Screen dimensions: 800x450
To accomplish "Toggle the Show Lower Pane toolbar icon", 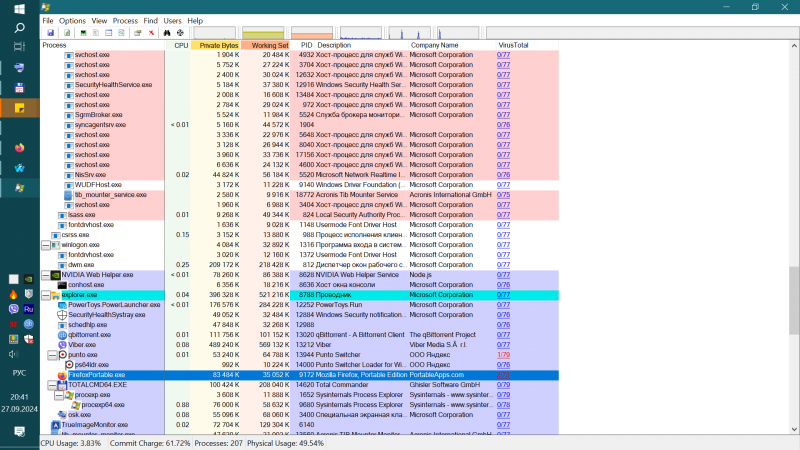I will pos(109,33).
